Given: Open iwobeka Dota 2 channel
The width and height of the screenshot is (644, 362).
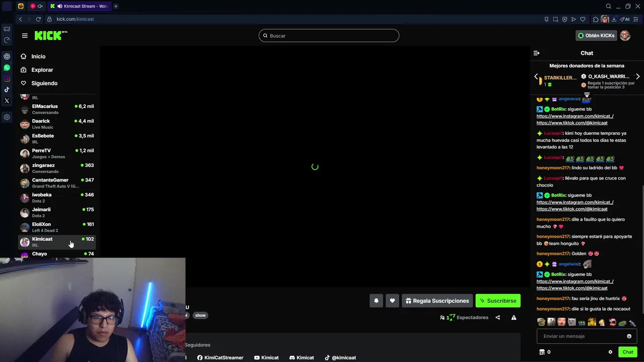Looking at the screenshot, I should 57,198.
